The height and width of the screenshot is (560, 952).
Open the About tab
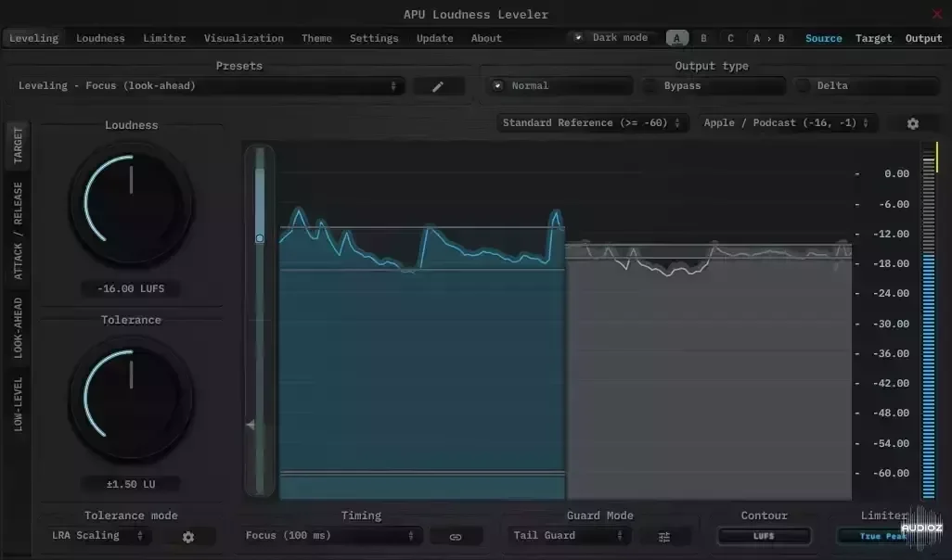pos(486,38)
